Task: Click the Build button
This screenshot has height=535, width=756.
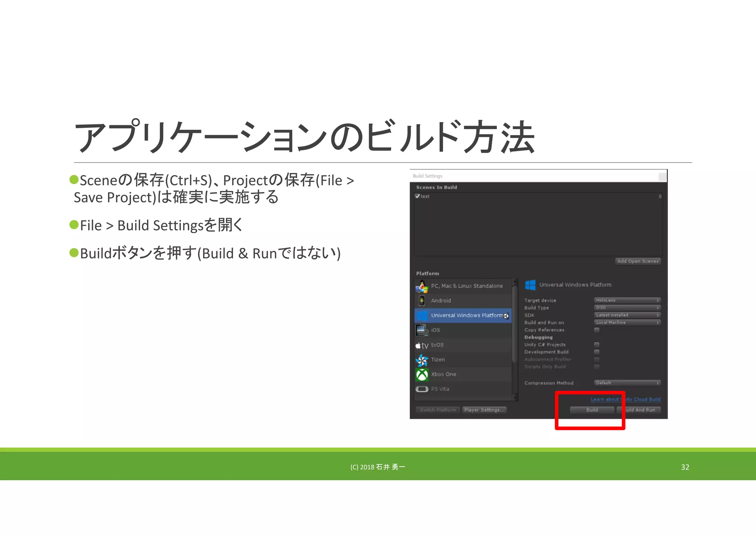Action: 592,410
